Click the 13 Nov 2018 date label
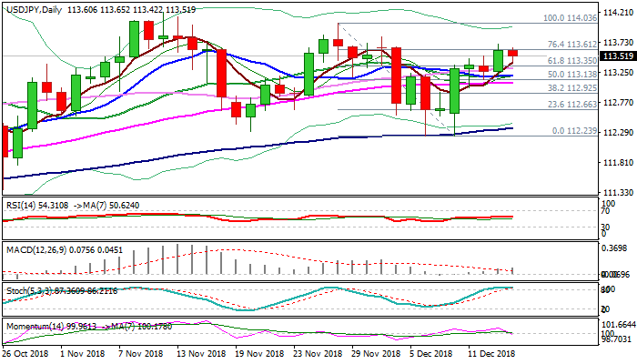The height and width of the screenshot is (364, 637). (x=200, y=354)
